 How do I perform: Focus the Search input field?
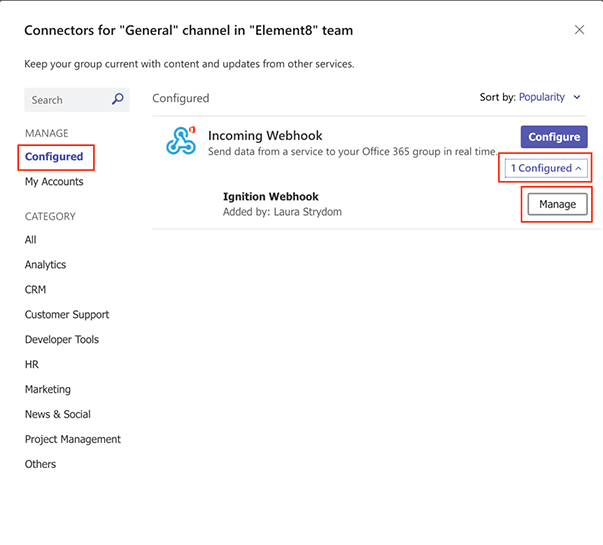[x=77, y=100]
